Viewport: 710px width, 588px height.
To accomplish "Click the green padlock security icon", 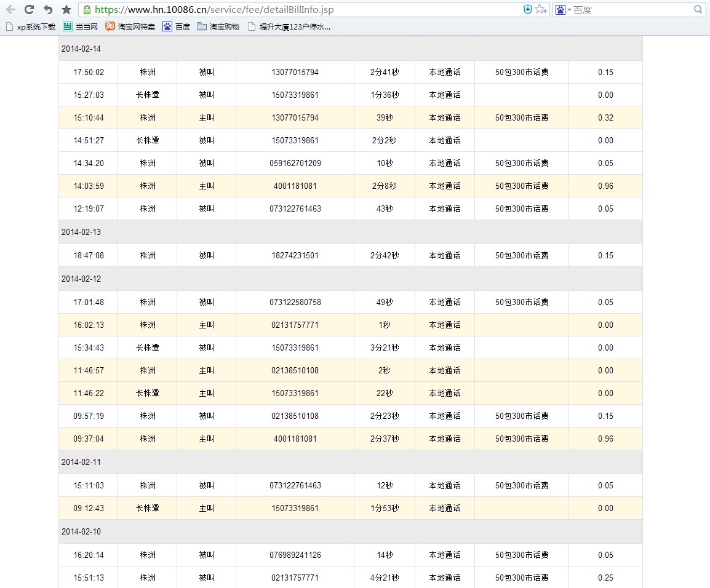I will [x=87, y=10].
